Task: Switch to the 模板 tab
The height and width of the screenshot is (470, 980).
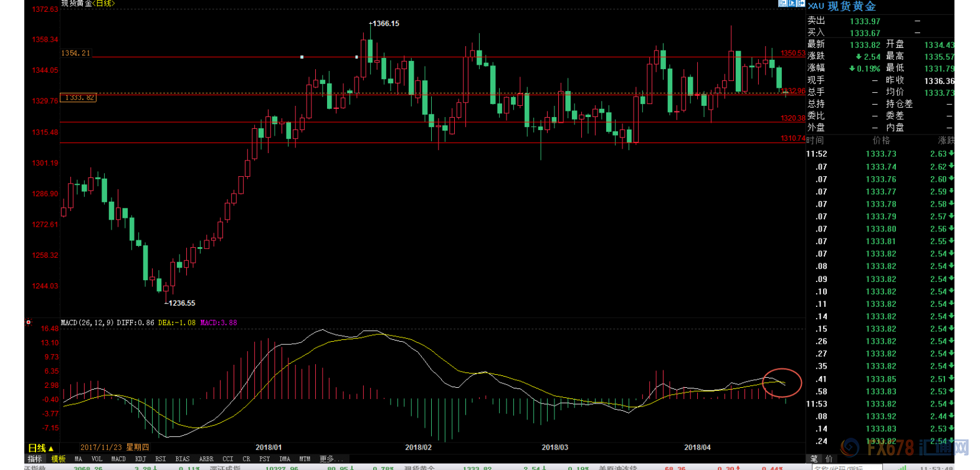Action: click(x=58, y=459)
